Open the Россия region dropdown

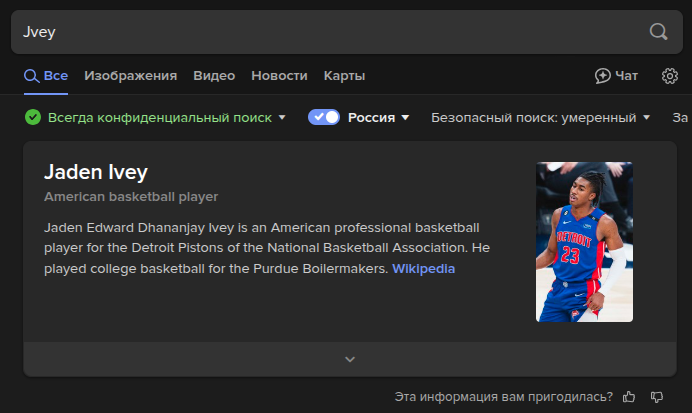(379, 118)
